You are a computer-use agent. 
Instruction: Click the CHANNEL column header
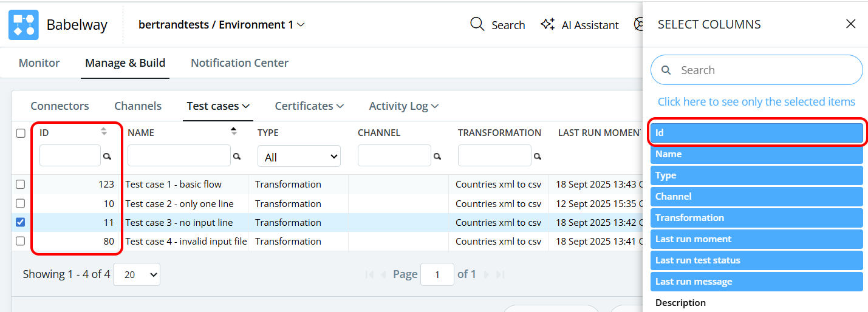pos(379,133)
